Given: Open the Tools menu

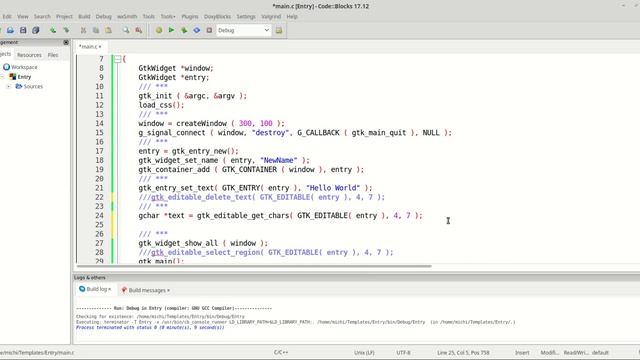Looking at the screenshot, I should click(149, 17).
